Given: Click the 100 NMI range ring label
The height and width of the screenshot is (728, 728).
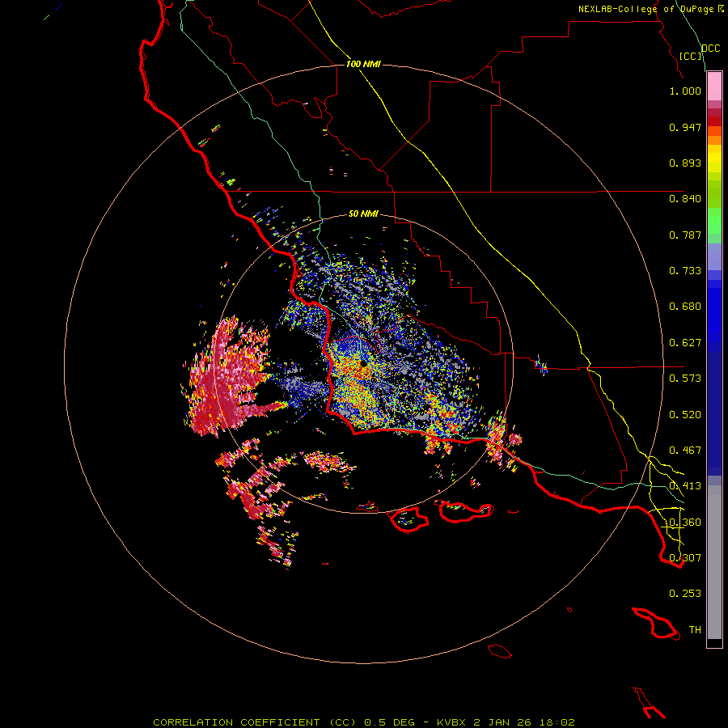Looking at the screenshot, I should click(x=363, y=64).
